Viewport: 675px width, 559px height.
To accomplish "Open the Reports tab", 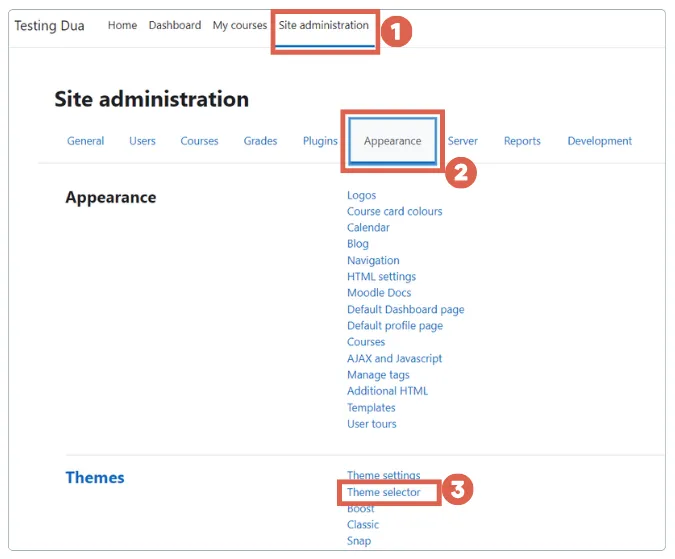I will (x=522, y=142).
